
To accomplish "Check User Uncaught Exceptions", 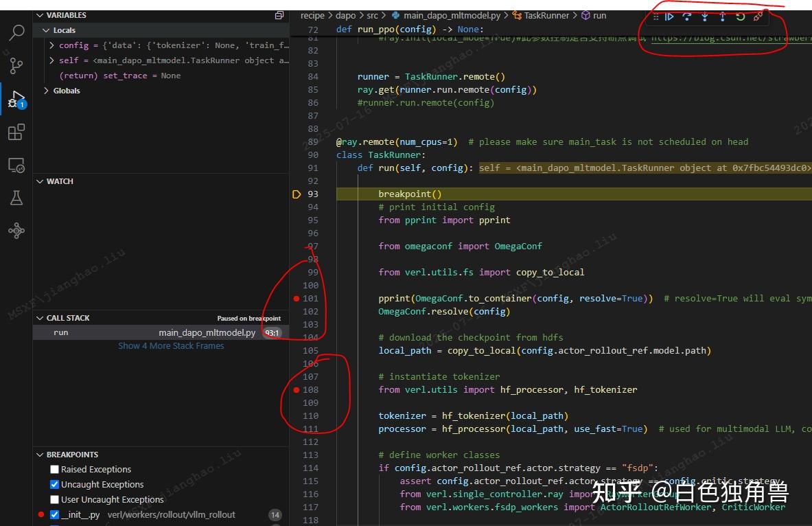I will [x=54, y=499].
